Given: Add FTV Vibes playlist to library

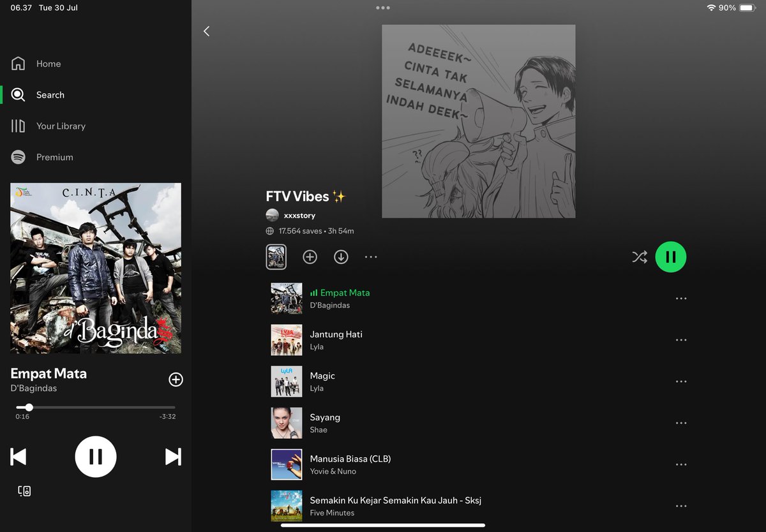Looking at the screenshot, I should (310, 257).
